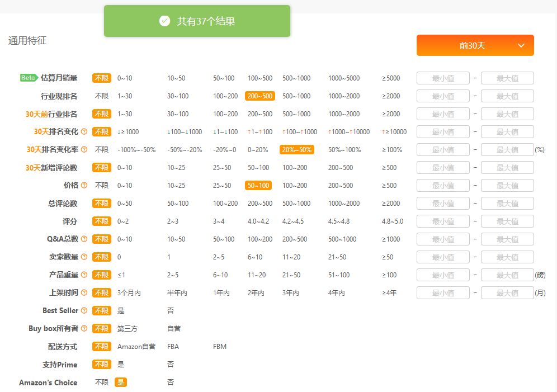Select 4.5~4.8 in the 评分 row
The height and width of the screenshot is (392, 557).
pyautogui.click(x=339, y=221)
